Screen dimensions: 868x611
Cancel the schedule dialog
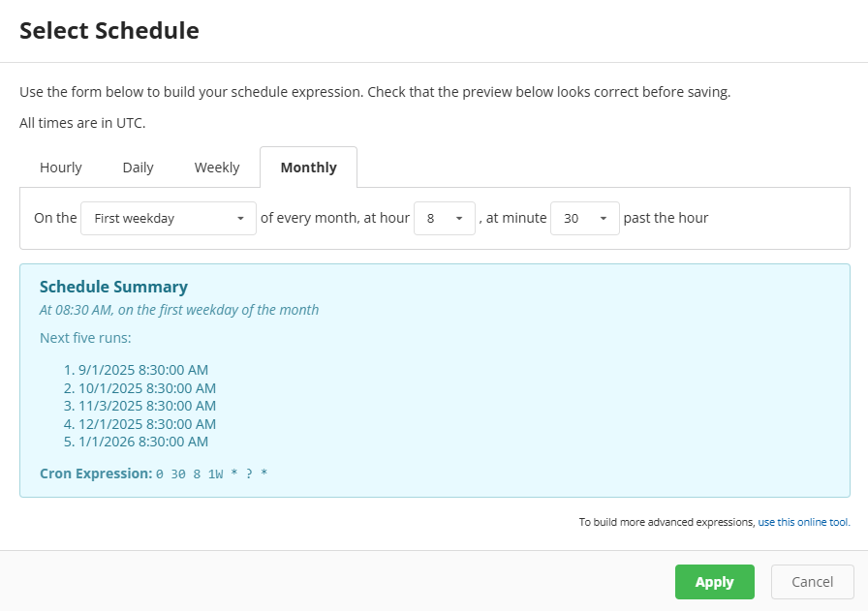pos(812,582)
